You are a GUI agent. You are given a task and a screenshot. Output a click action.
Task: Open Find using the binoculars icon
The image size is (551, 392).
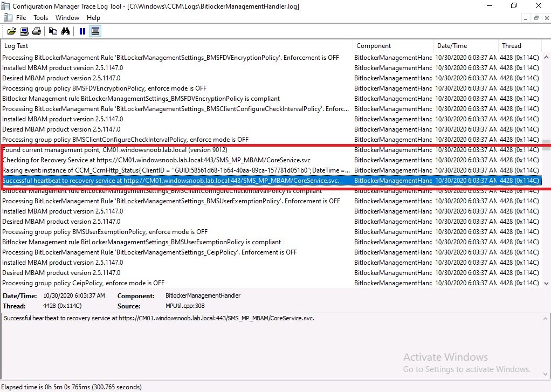[x=65, y=31]
